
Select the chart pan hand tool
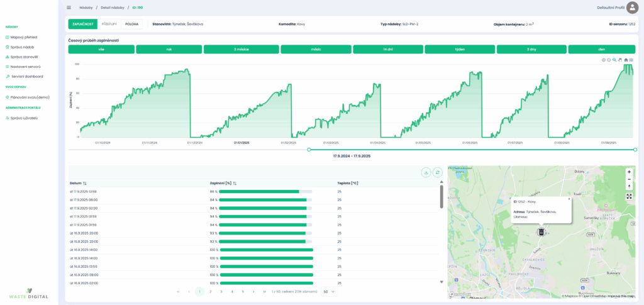pyautogui.click(x=620, y=60)
